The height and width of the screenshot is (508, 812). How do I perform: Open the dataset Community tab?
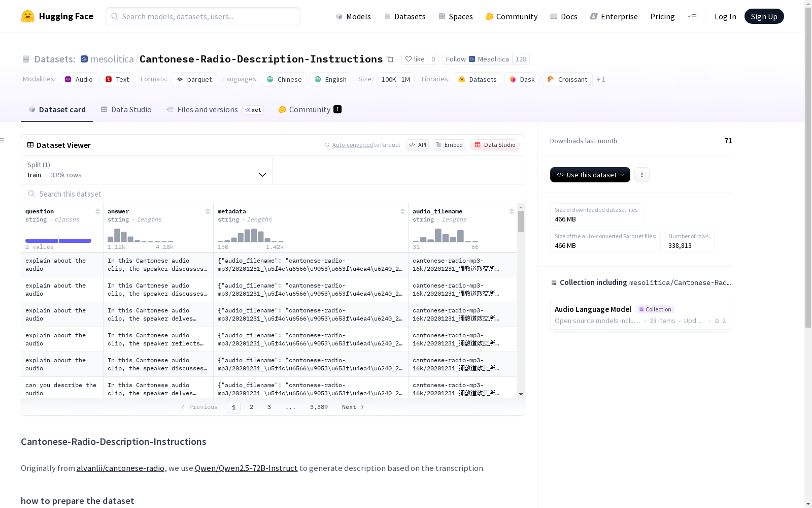click(310, 110)
